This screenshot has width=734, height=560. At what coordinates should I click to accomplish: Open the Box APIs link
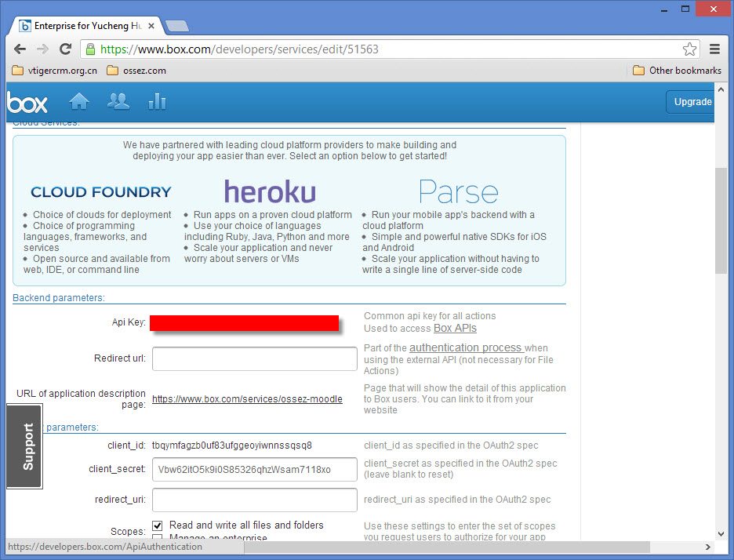click(x=455, y=328)
